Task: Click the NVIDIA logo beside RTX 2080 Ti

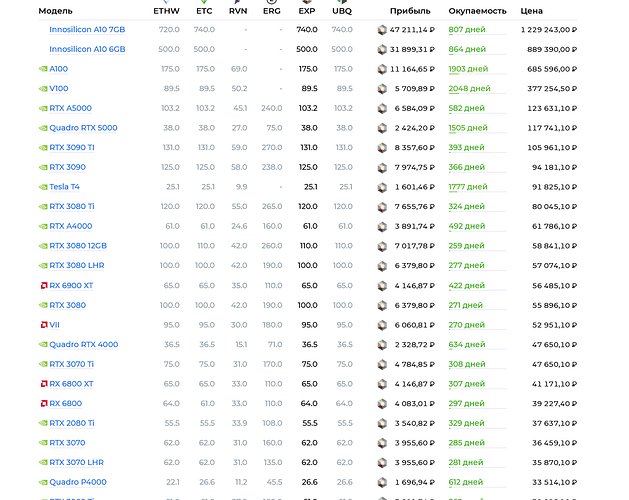Action: tap(43, 423)
